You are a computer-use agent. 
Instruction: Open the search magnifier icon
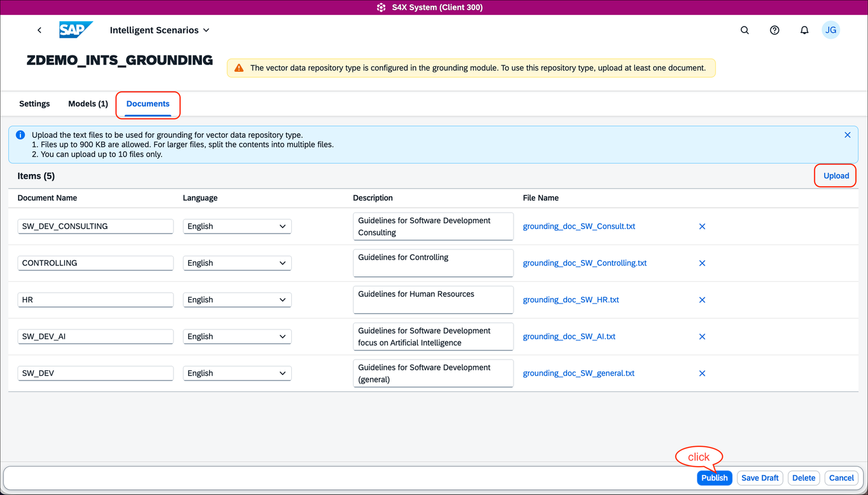click(x=745, y=30)
